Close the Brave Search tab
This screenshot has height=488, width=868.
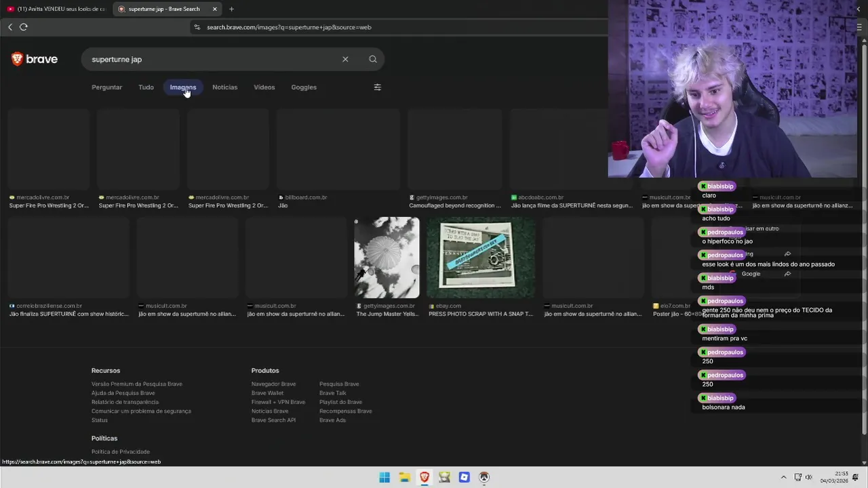(215, 9)
